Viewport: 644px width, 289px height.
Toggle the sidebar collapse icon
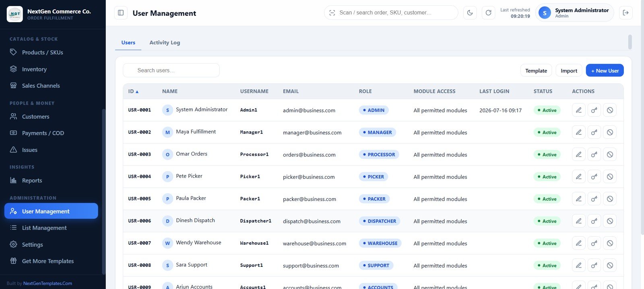pos(121,13)
